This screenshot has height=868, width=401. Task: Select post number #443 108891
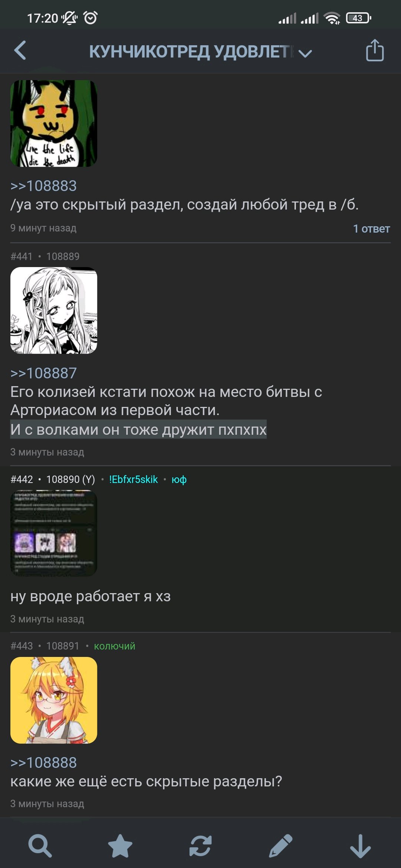click(x=45, y=646)
